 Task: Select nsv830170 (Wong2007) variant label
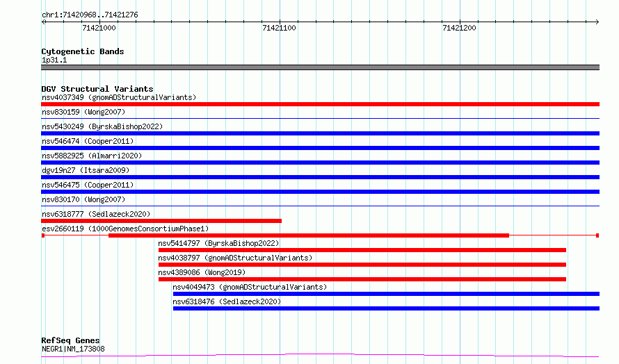click(x=83, y=199)
